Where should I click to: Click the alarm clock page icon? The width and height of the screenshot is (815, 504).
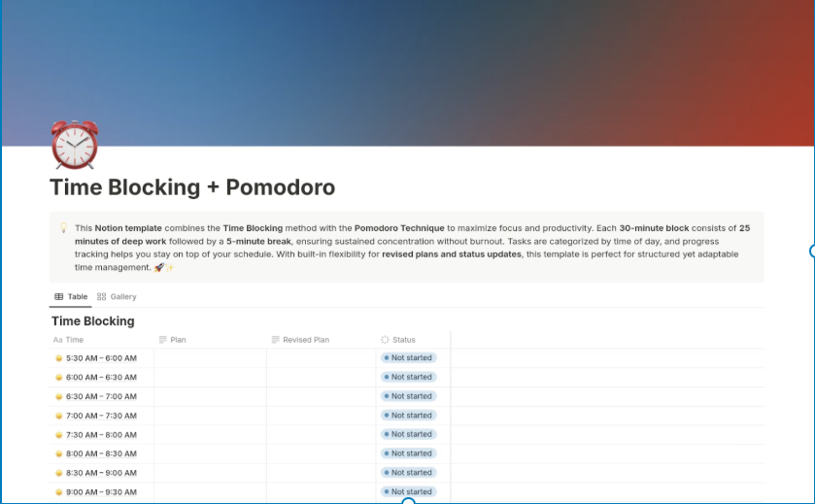tap(75, 145)
